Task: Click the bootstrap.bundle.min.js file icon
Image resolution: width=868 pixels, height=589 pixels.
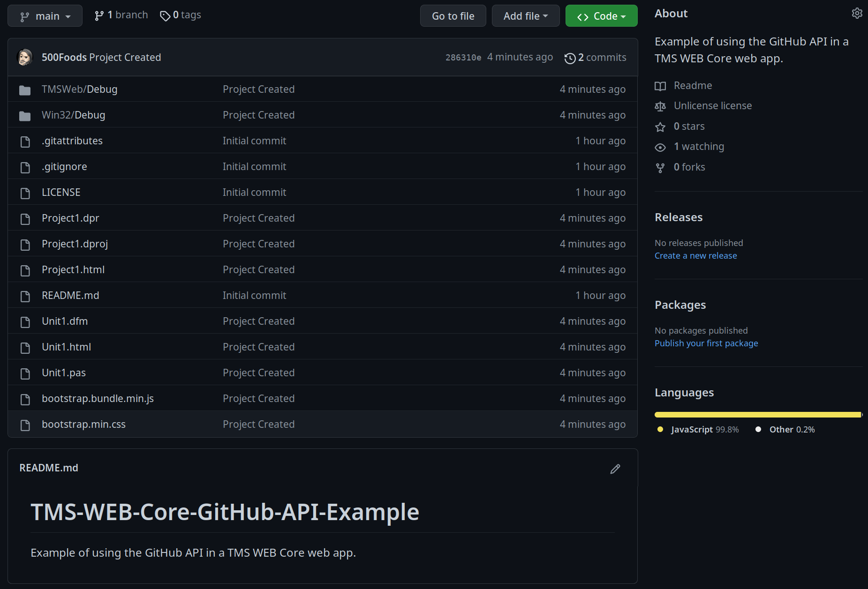Action: pyautogui.click(x=25, y=399)
